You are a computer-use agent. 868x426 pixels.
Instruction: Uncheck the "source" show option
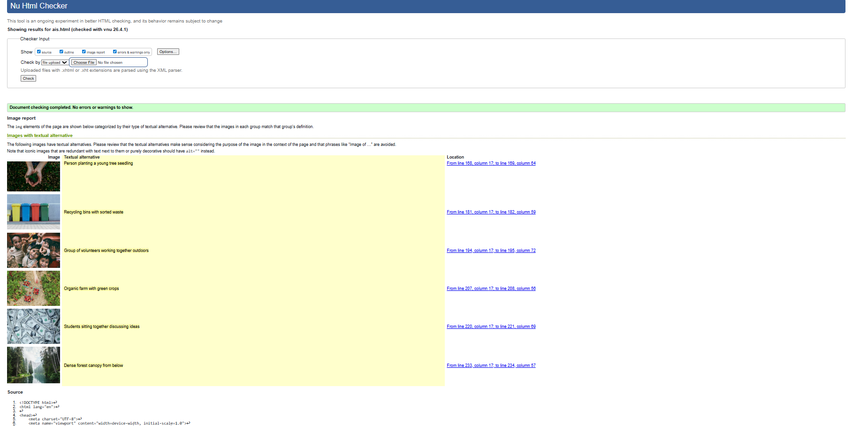(38, 52)
